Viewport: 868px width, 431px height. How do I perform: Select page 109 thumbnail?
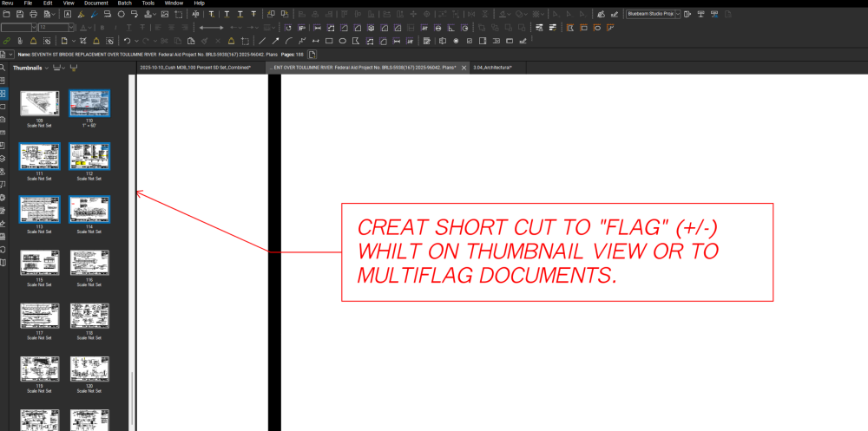point(39,103)
